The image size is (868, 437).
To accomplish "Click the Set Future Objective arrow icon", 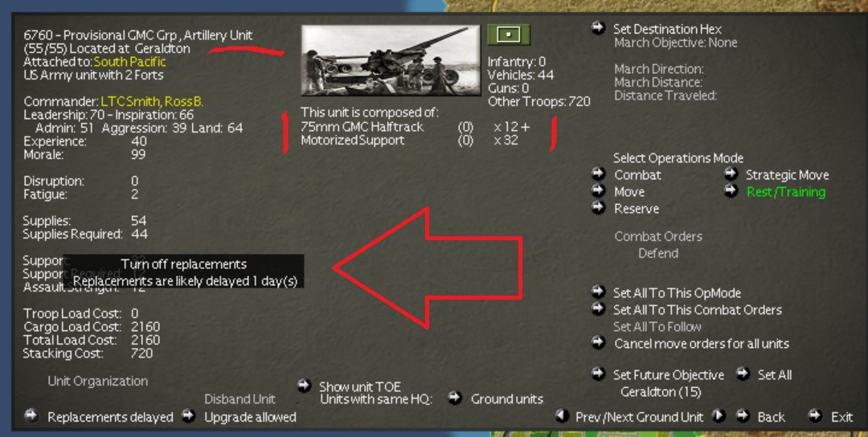I will coord(598,374).
